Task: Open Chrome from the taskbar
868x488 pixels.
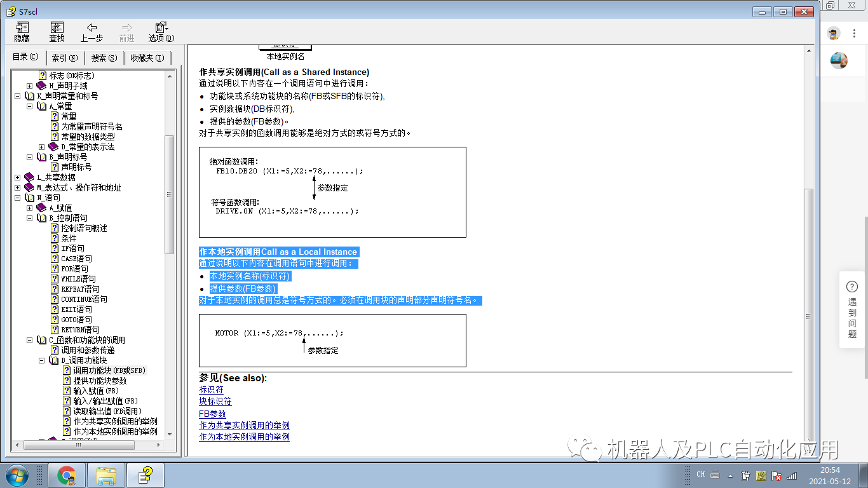Action: coord(66,475)
